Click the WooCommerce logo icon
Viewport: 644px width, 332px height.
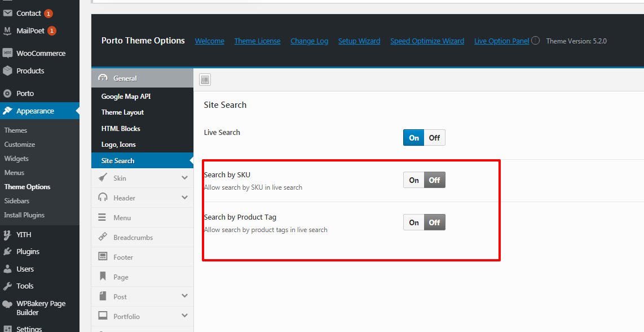tap(7, 53)
